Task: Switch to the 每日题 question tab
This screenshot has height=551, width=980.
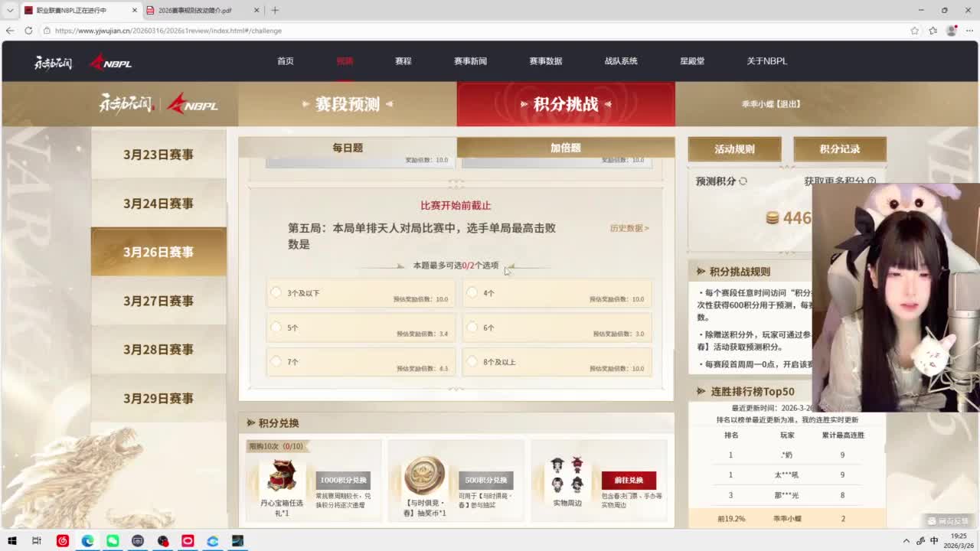Action: (x=348, y=148)
